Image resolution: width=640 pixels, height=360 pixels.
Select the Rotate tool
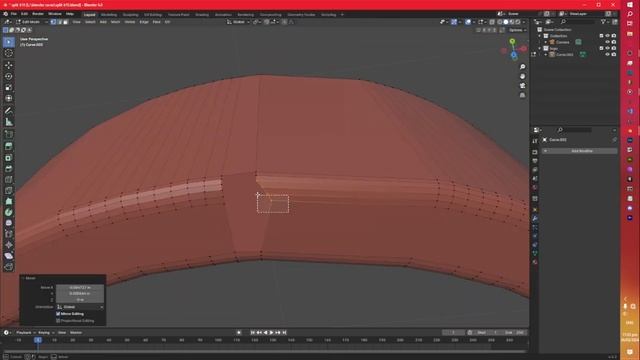point(9,76)
